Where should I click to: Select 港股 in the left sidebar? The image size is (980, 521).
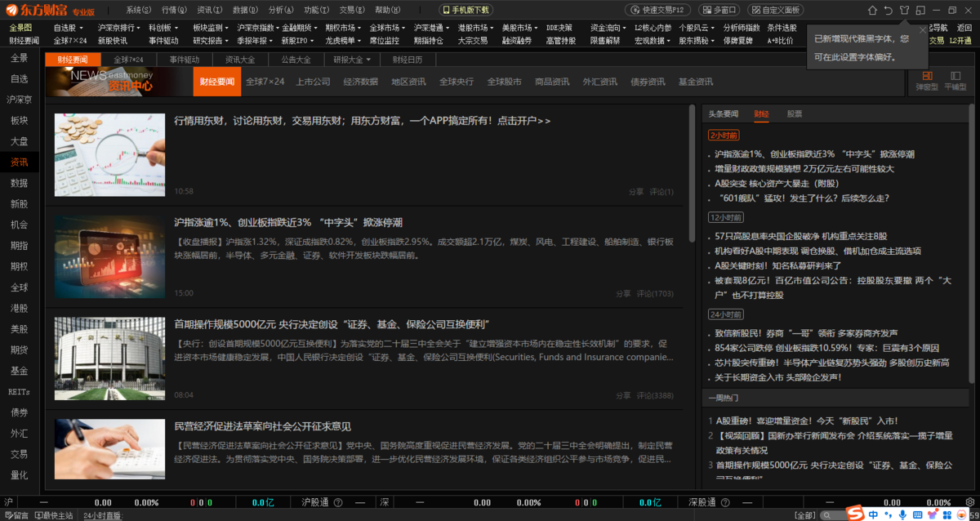tap(19, 309)
